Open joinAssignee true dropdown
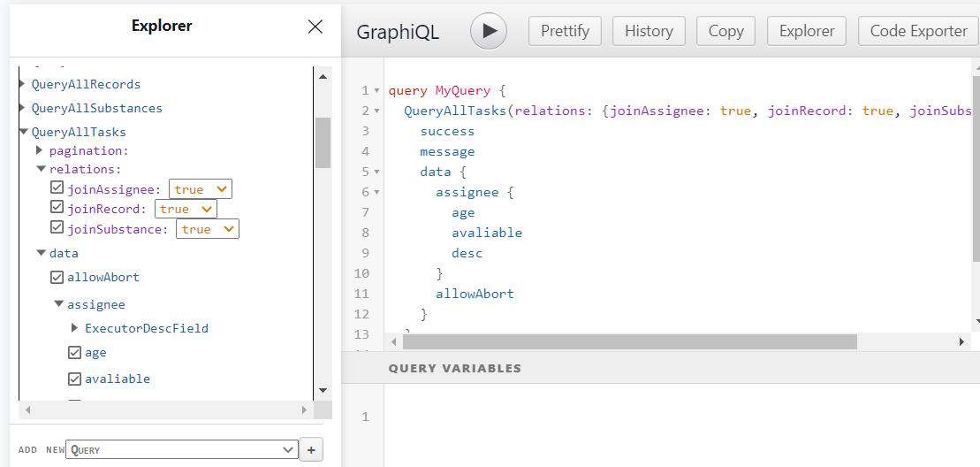980x467 pixels. click(200, 189)
